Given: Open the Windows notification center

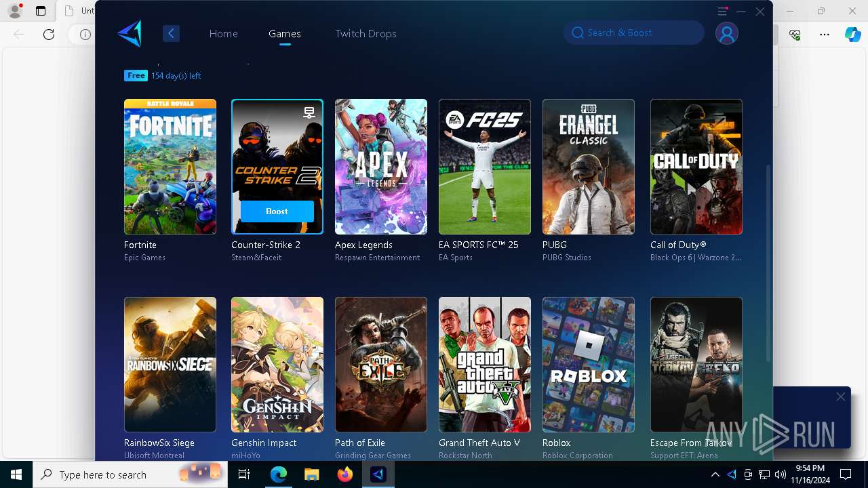Looking at the screenshot, I should tap(846, 474).
